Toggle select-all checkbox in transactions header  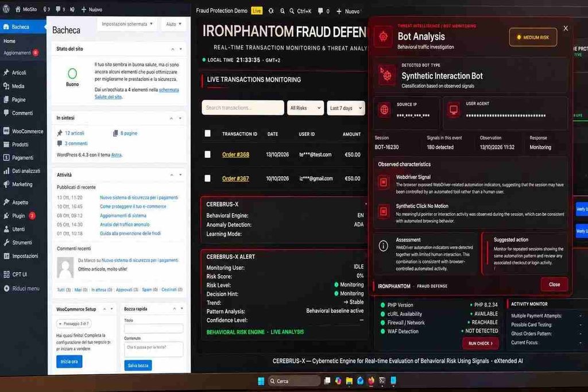(x=207, y=133)
